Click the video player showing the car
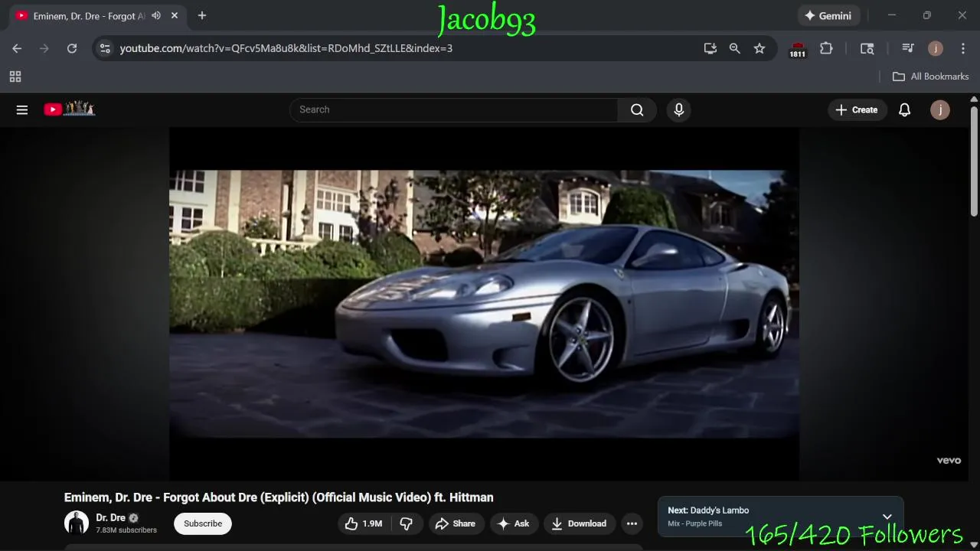980x551 pixels. coord(484,304)
